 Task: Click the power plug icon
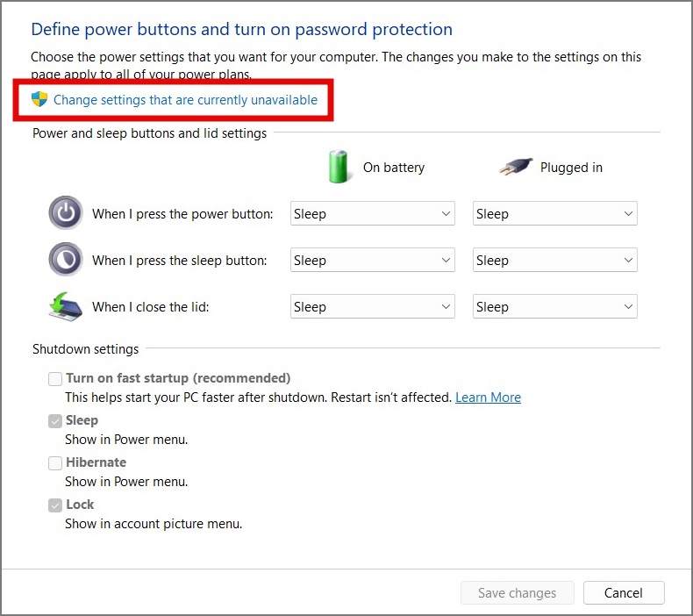[x=517, y=167]
